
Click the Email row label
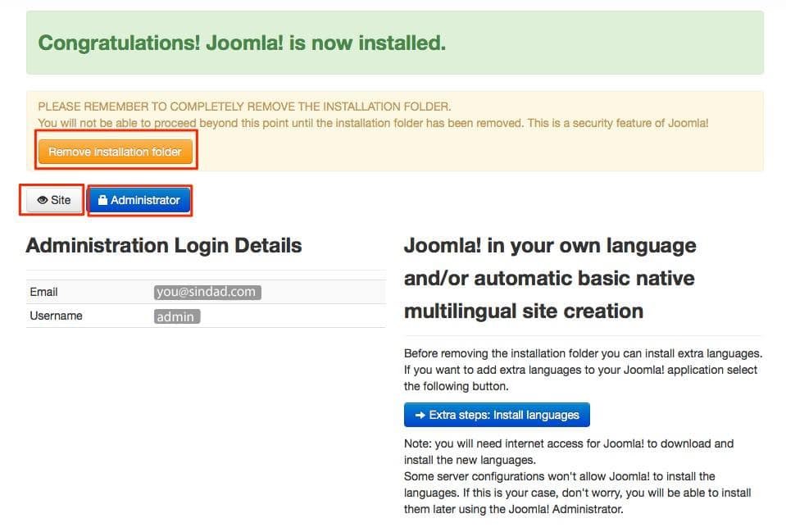click(x=43, y=292)
